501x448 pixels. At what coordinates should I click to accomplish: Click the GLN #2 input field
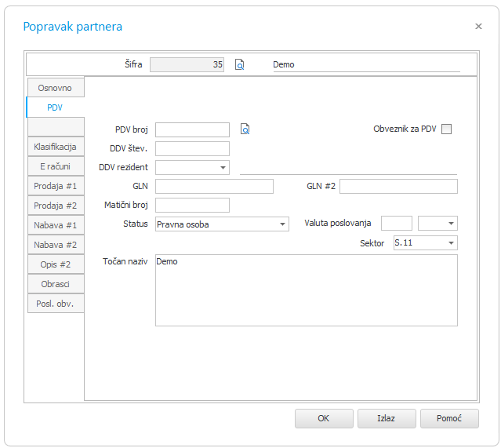[398, 187]
